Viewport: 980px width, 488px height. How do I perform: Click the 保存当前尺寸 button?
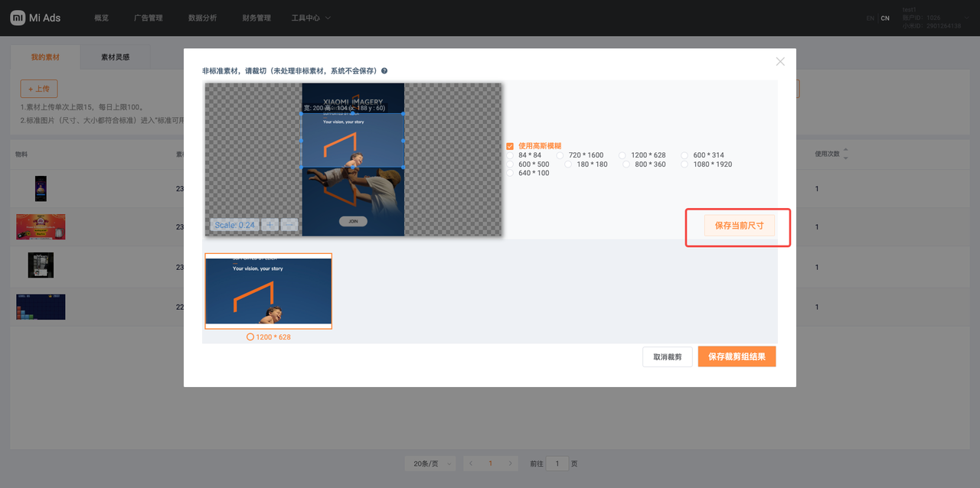tap(739, 226)
